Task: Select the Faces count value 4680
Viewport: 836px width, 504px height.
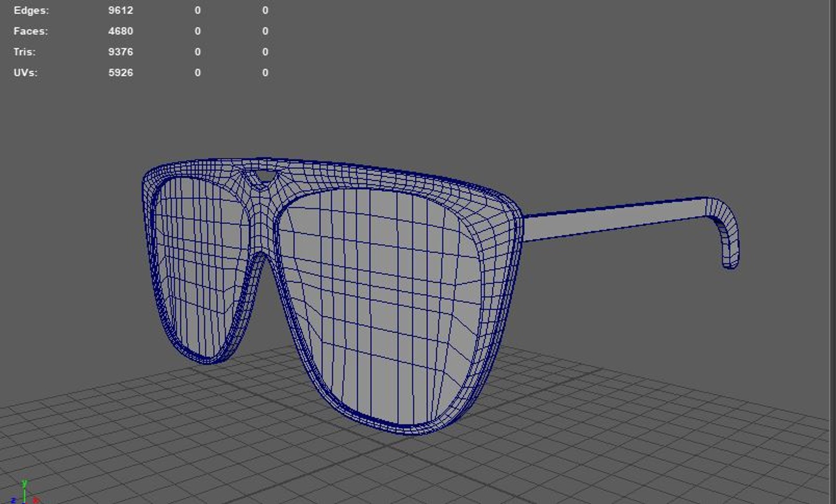Action: [x=120, y=31]
